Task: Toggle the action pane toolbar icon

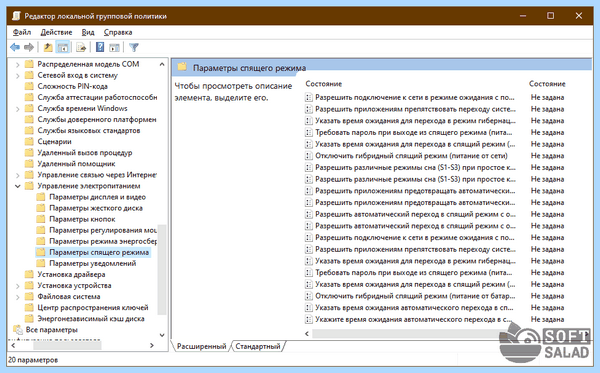Action: click(114, 47)
